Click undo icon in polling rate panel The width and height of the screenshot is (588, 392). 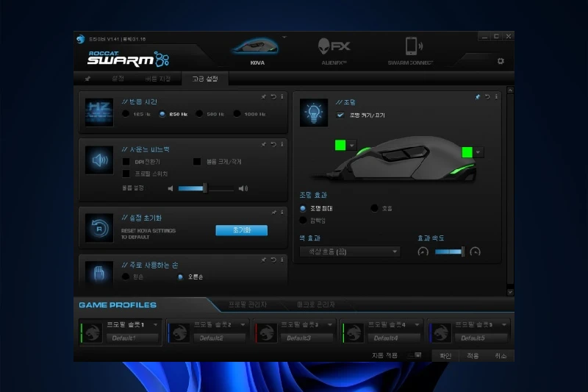(x=273, y=96)
